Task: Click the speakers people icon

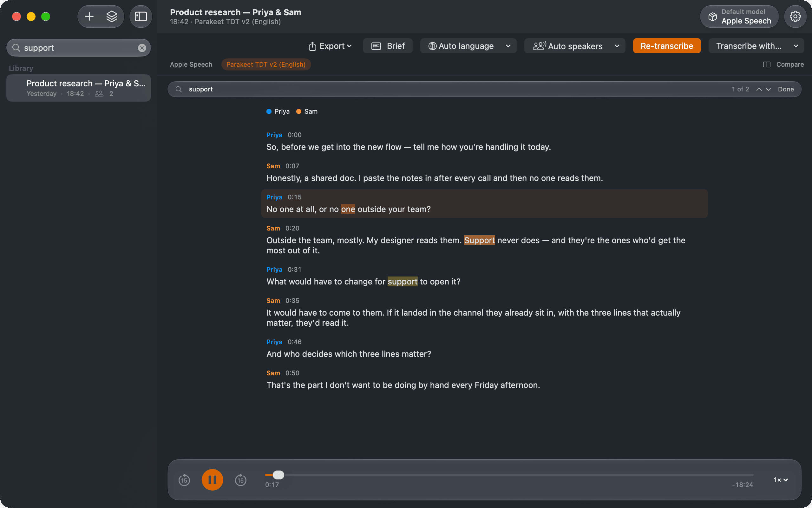Action: (x=539, y=46)
